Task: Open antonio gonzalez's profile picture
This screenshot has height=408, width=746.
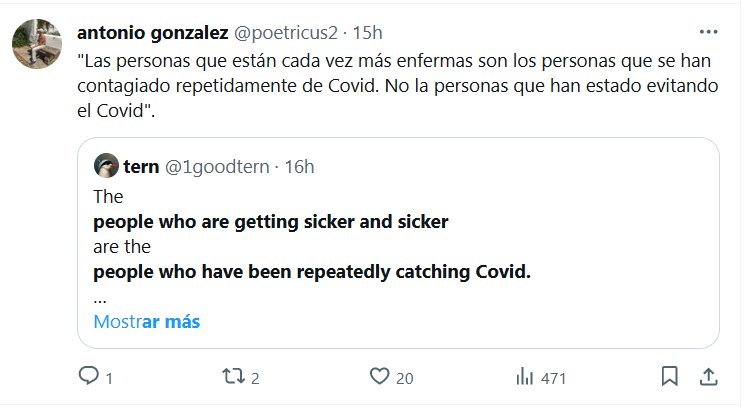Action: [x=34, y=42]
